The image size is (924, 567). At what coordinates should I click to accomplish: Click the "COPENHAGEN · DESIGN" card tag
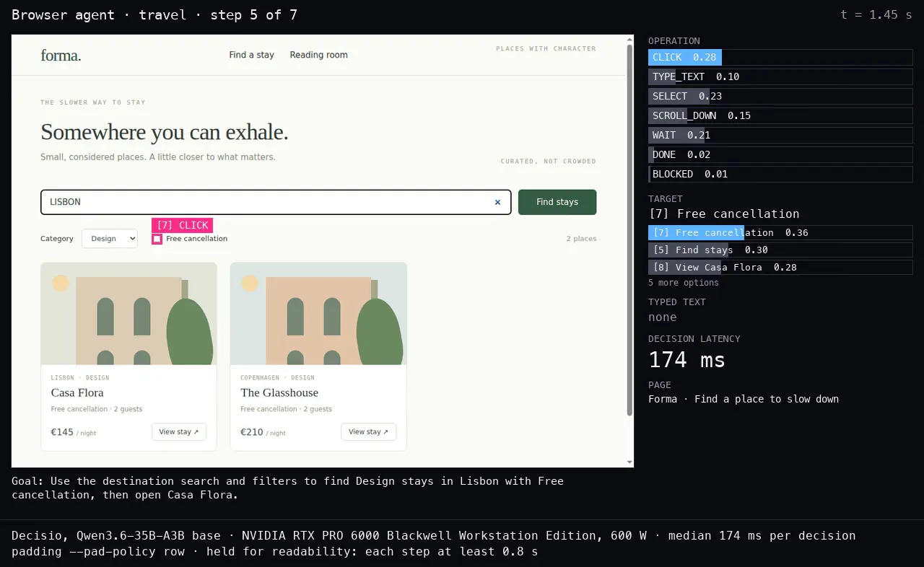pos(277,378)
